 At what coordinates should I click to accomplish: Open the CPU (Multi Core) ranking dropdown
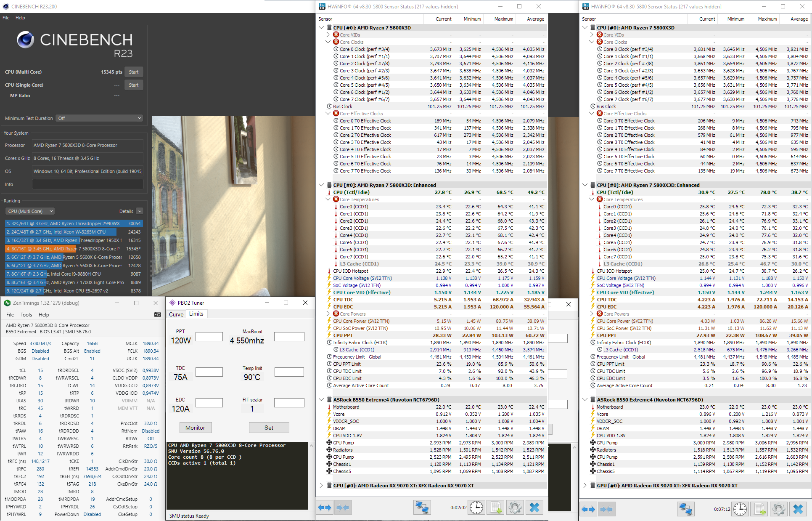[x=30, y=211]
